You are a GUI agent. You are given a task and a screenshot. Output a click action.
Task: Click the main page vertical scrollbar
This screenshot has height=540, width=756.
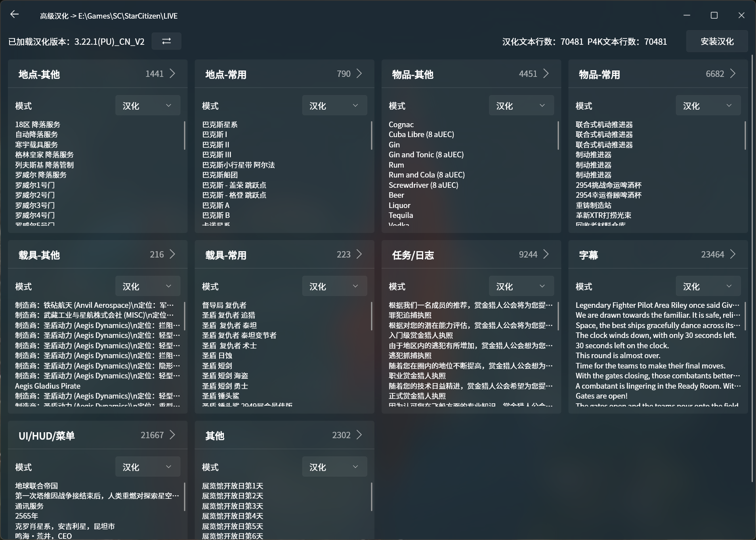(752, 269)
